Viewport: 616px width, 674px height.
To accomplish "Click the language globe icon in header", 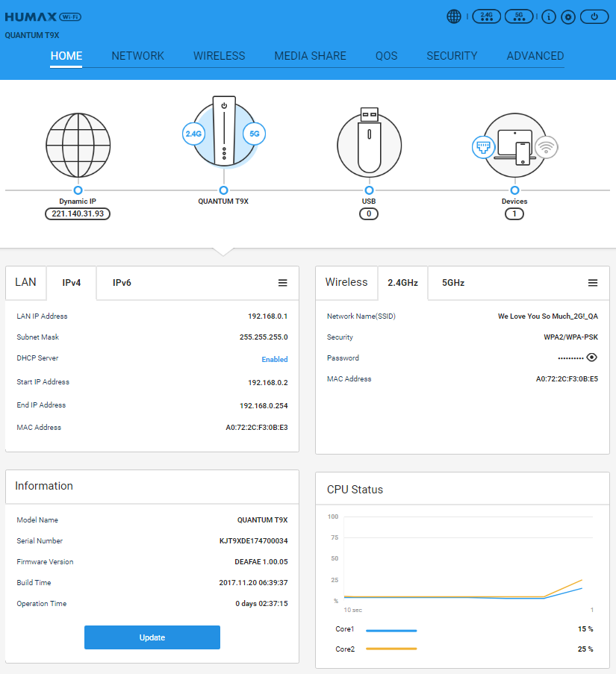I will [453, 16].
